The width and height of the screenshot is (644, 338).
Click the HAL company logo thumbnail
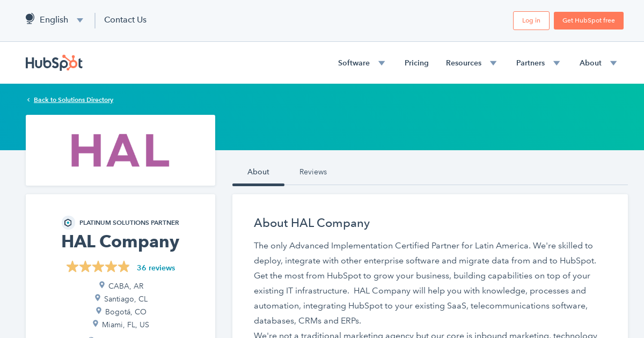(x=120, y=150)
